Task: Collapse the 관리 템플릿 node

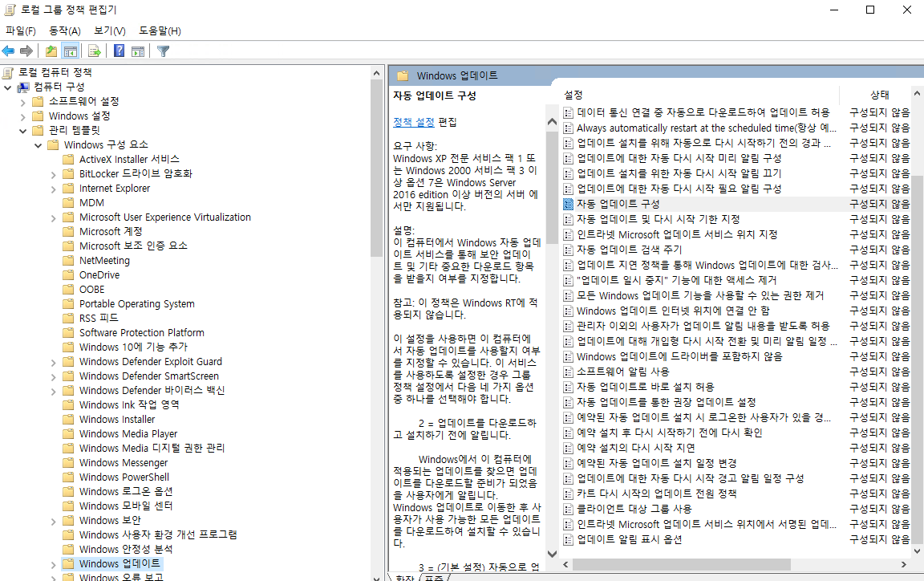Action: click(23, 131)
